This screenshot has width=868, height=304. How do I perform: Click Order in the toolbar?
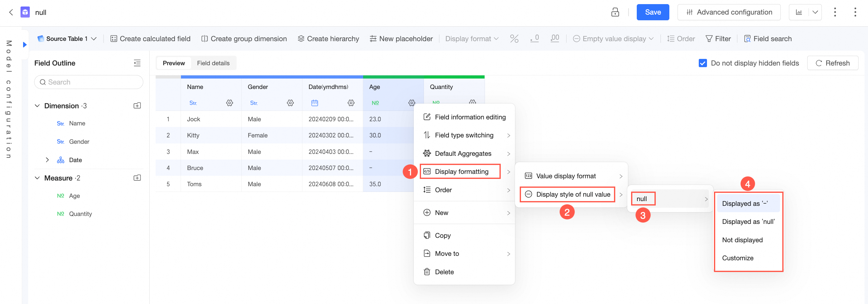click(x=681, y=39)
